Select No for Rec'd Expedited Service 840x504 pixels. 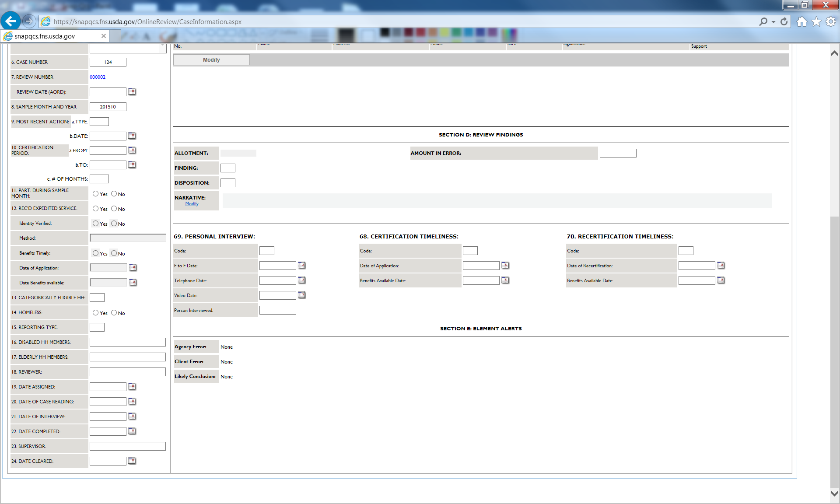point(114,209)
